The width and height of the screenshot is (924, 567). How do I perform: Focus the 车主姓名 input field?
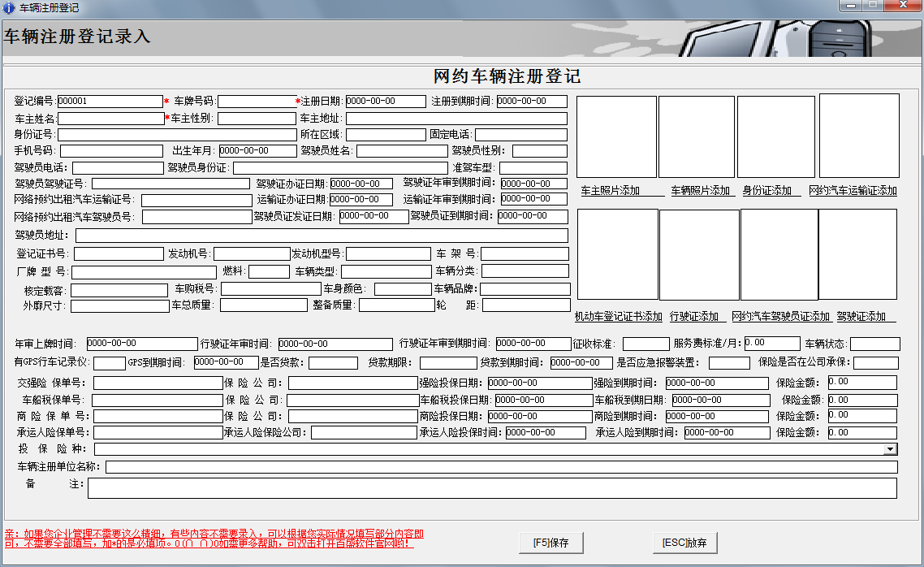point(110,119)
